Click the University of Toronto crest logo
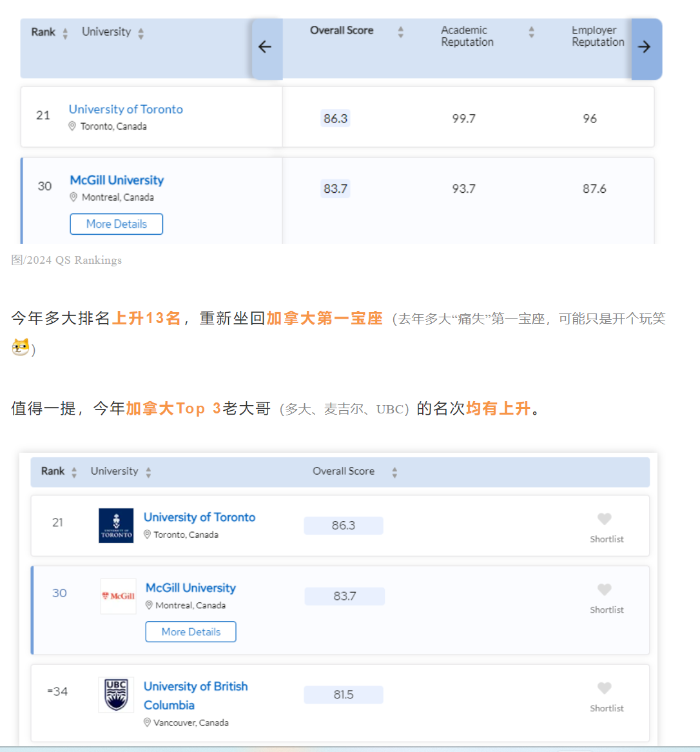Screen dimensions: 700x752 (116, 526)
